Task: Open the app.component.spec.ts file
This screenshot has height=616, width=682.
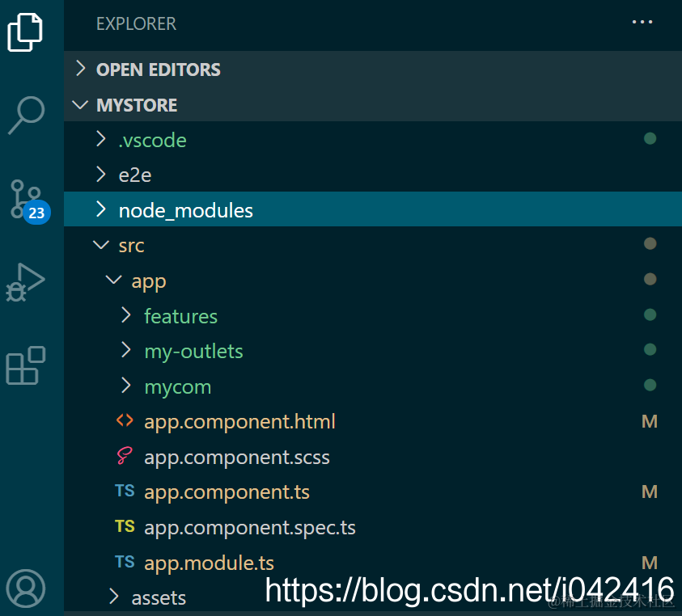Action: [x=250, y=528]
